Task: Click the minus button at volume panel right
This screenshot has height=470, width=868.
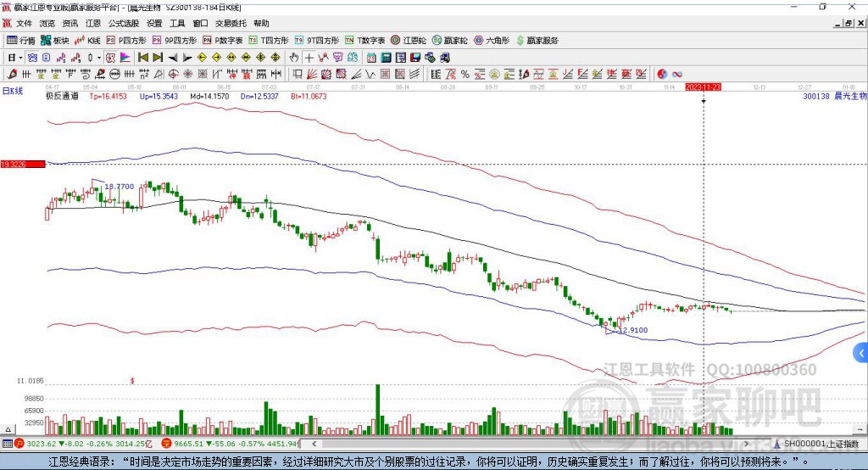Action: coord(860,429)
